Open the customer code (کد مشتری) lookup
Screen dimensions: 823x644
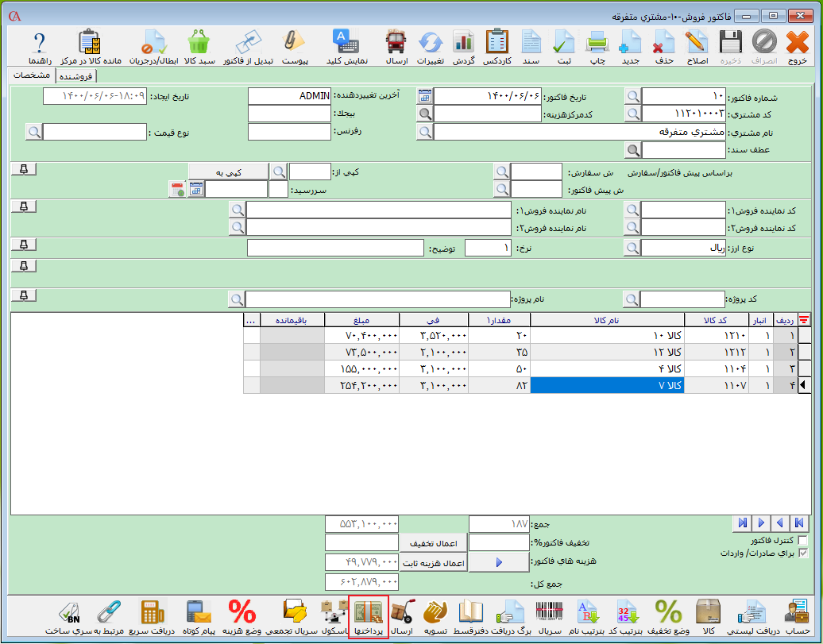632,114
